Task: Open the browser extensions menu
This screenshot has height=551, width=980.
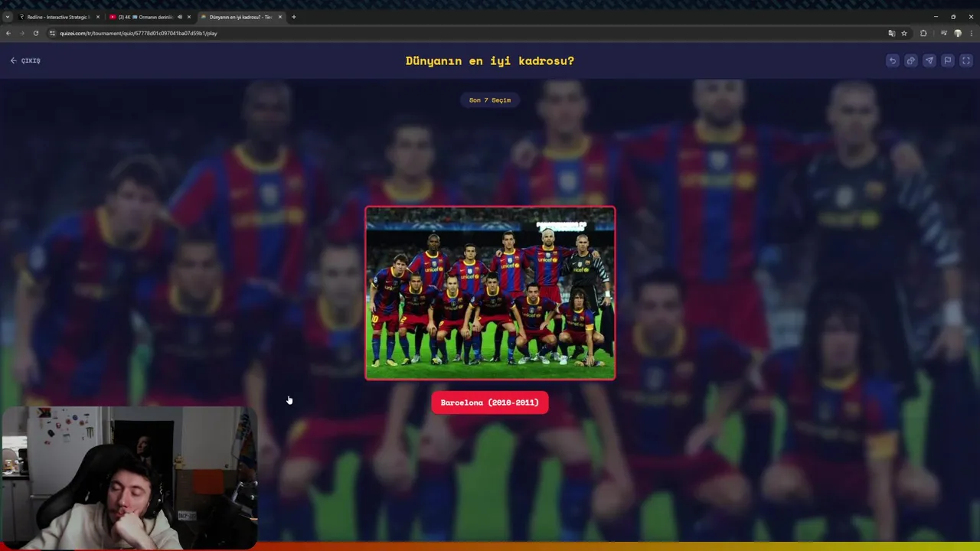Action: (923, 33)
